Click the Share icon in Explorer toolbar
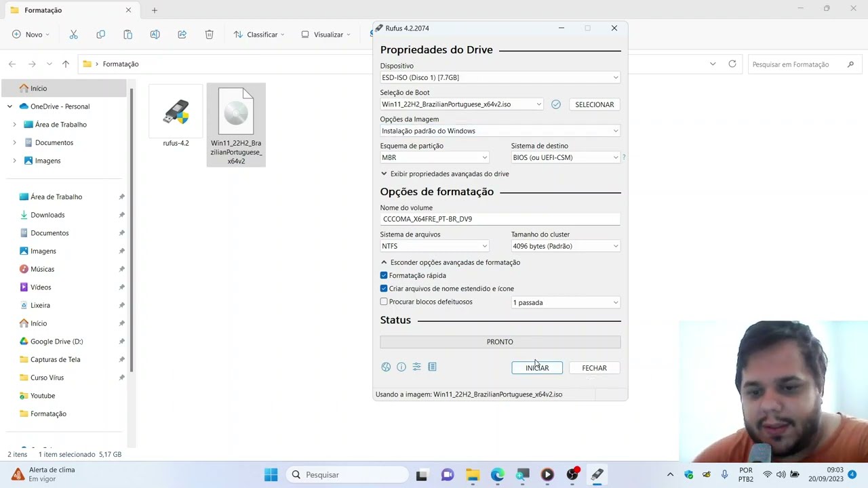Screen dimensions: 868x488 (x=182, y=35)
